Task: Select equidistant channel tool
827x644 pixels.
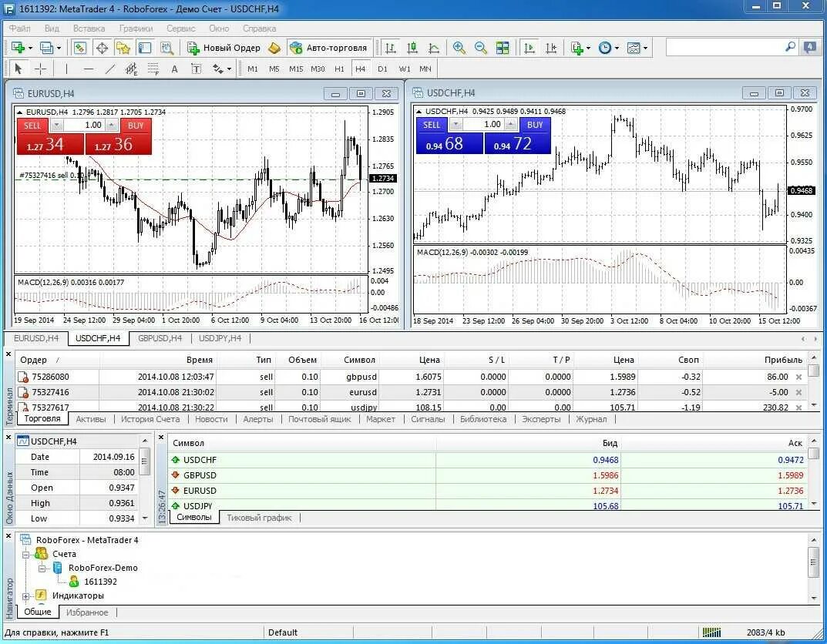Action: click(131, 69)
